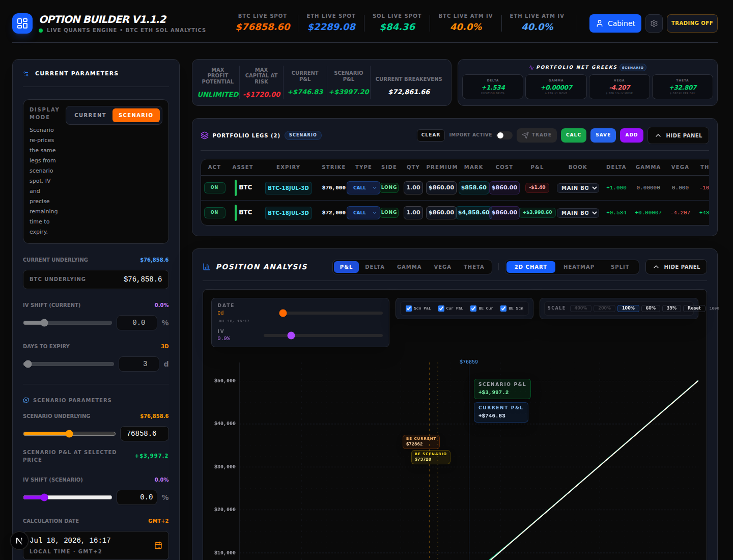Toggle the Import Active switch
733x560 pixels.
(504, 135)
